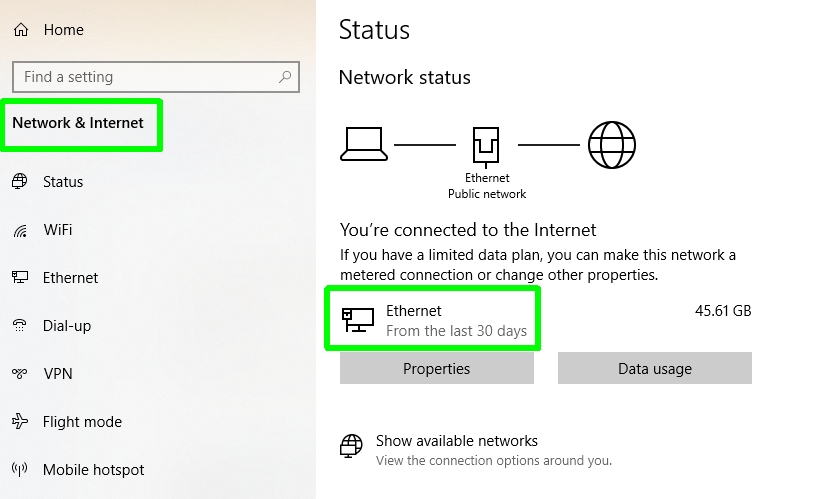
Task: Click the laptop icon in network diagram
Action: coord(362,145)
